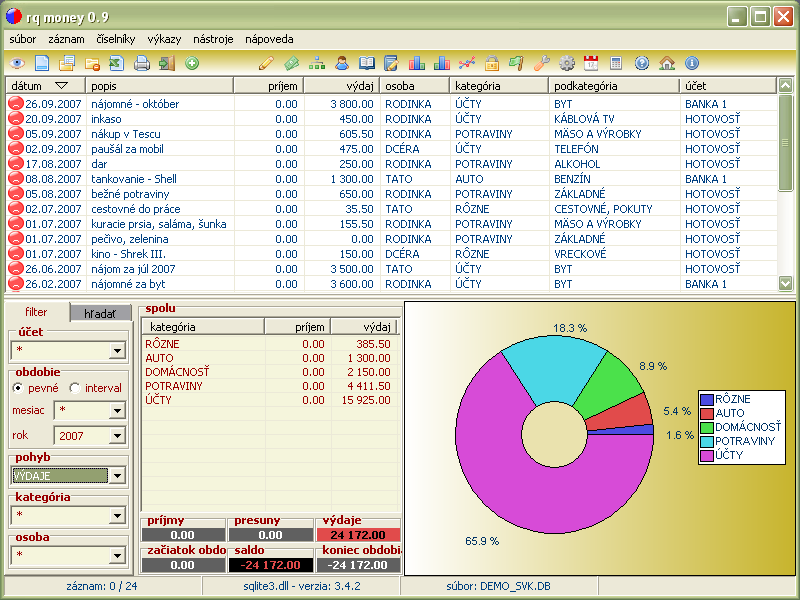800x600 pixels.
Task: Click the padlock icon
Action: (x=492, y=63)
